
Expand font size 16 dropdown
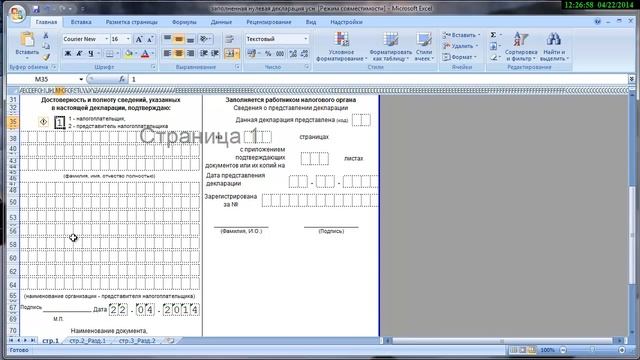pos(128,39)
